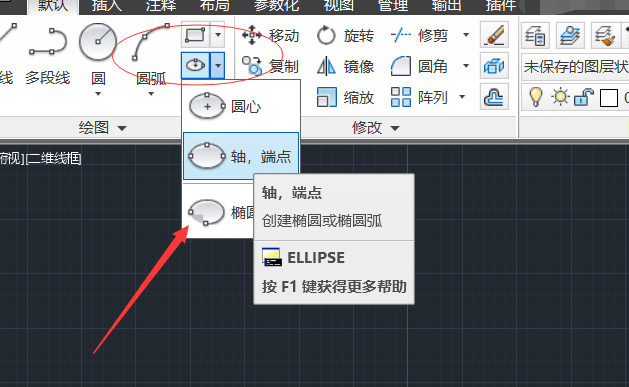
Task: Switch to the Output (输出) ribbon tab
Action: pyautogui.click(x=446, y=6)
